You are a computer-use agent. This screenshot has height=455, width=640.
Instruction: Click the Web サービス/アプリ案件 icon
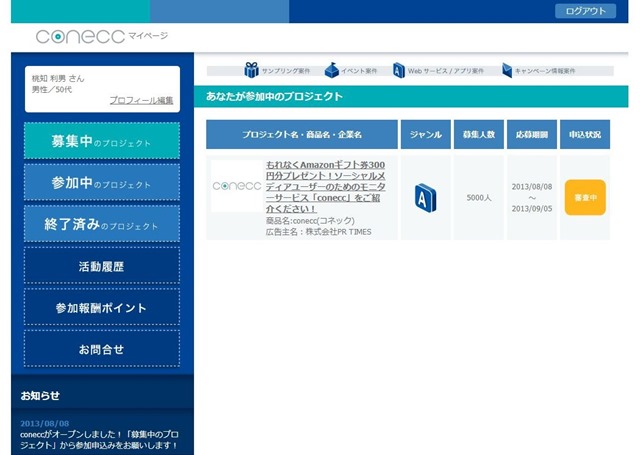point(398,70)
